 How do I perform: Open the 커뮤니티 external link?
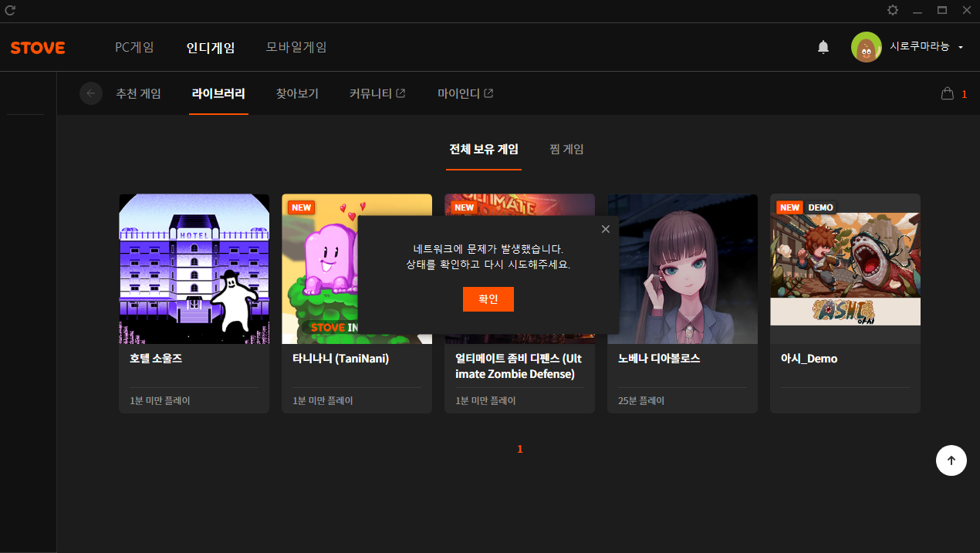(377, 93)
